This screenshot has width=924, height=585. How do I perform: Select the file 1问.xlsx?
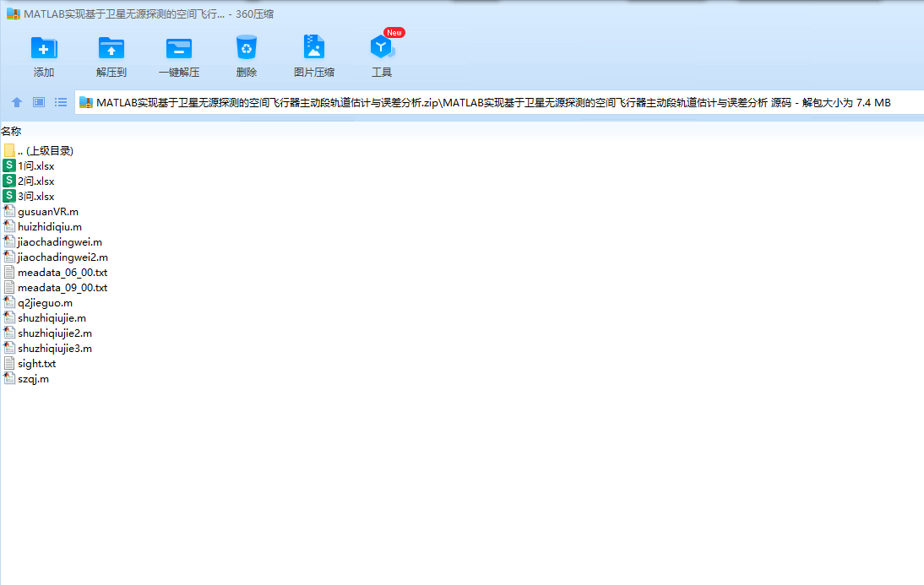[29, 166]
